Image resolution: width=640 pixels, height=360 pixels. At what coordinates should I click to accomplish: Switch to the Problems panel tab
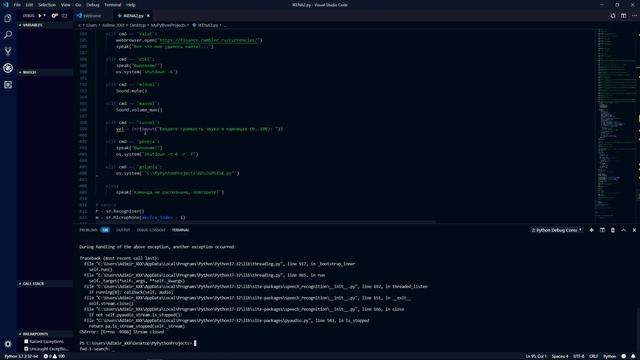click(88, 230)
